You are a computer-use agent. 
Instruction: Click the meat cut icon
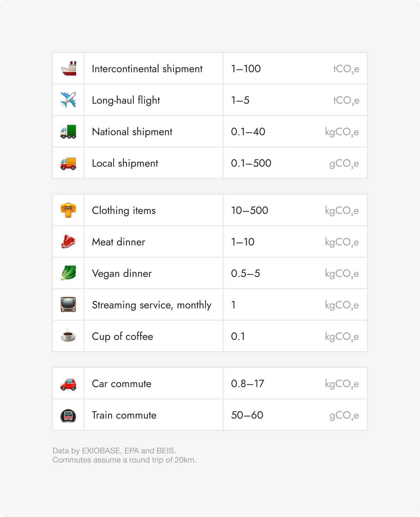(x=68, y=242)
